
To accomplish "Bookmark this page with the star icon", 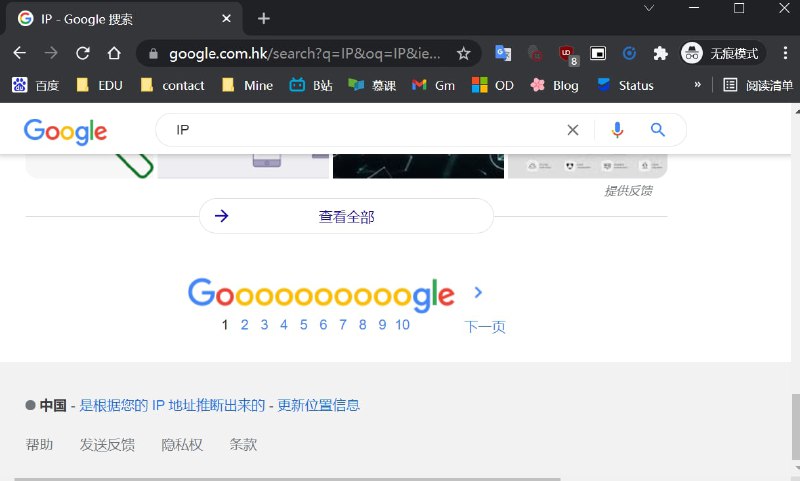I will [x=463, y=53].
